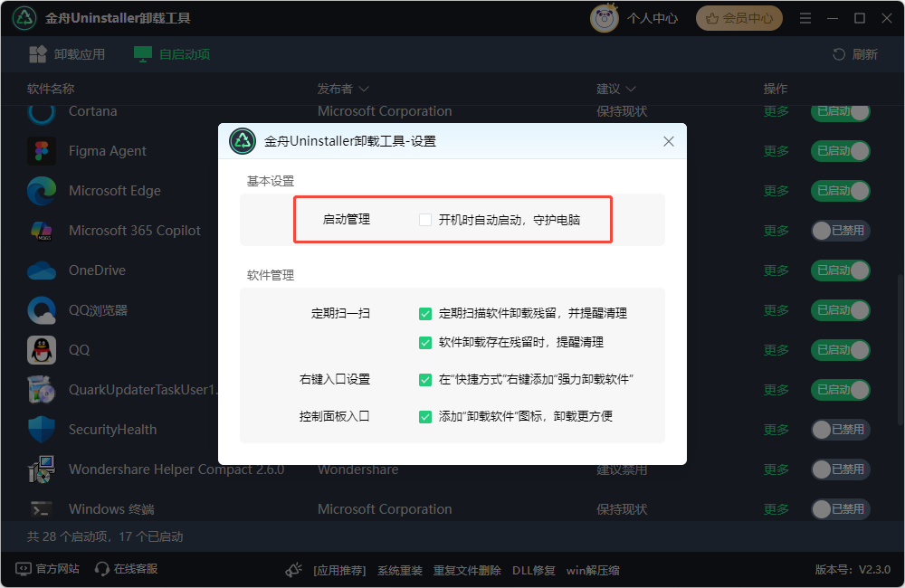Open the 系统重装 recommendation link
This screenshot has width=905, height=588.
click(x=399, y=571)
